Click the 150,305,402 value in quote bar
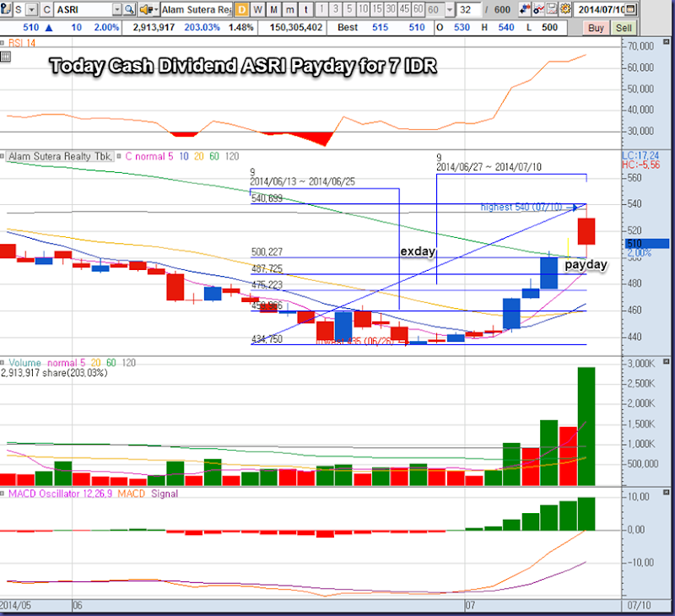675x616 pixels. [296, 28]
